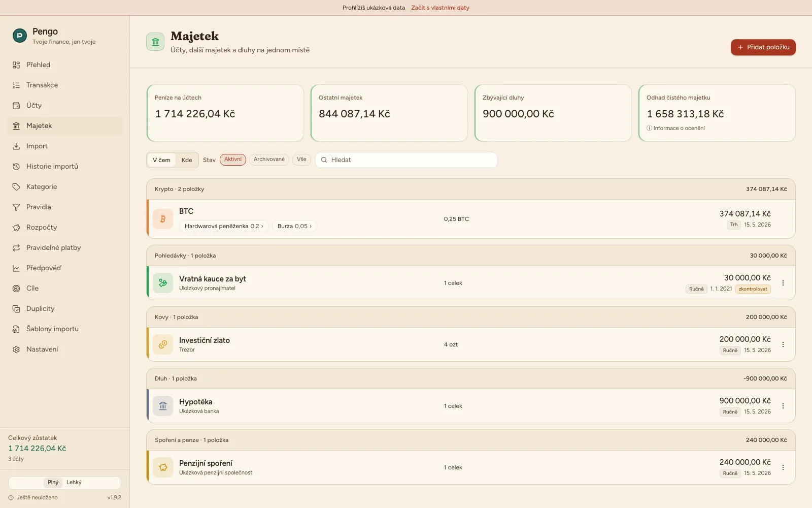
Task: Click the Pravidelné platby repeat icon
Action: pos(16,248)
